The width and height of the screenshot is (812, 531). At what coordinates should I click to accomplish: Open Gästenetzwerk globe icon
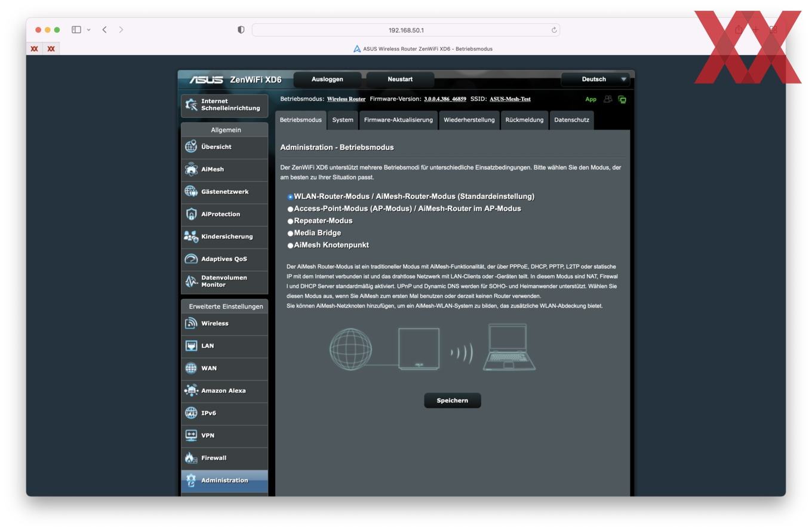point(191,191)
